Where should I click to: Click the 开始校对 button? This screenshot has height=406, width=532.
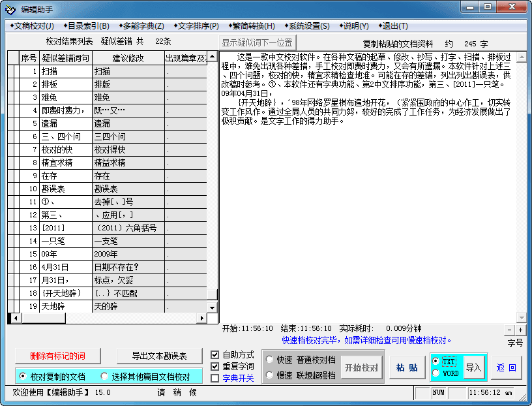tap(361, 367)
